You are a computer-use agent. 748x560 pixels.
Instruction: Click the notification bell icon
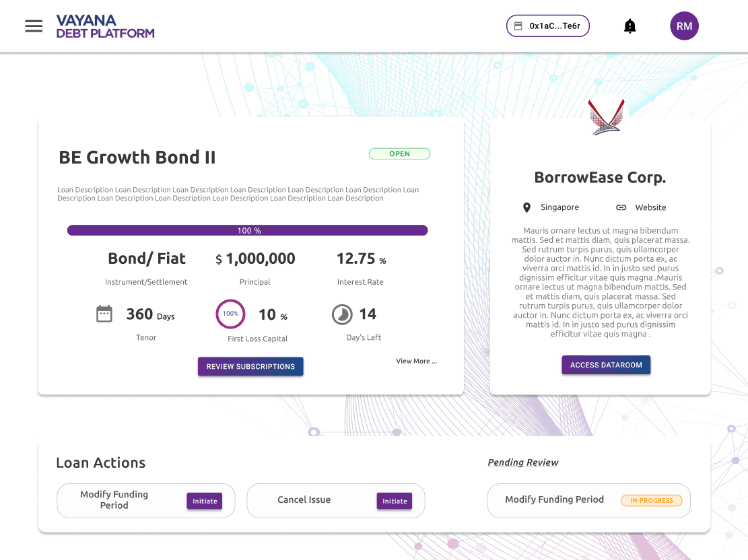[630, 26]
